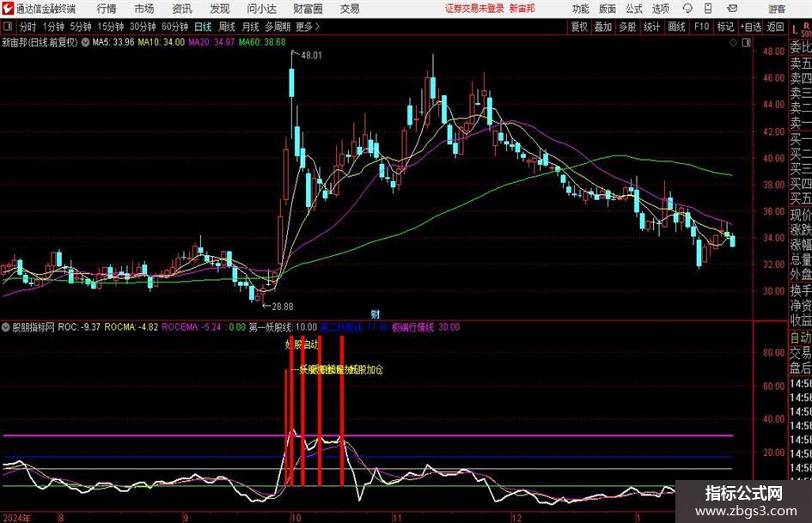
Task: Open the 功能 menu
Action: pyautogui.click(x=581, y=9)
